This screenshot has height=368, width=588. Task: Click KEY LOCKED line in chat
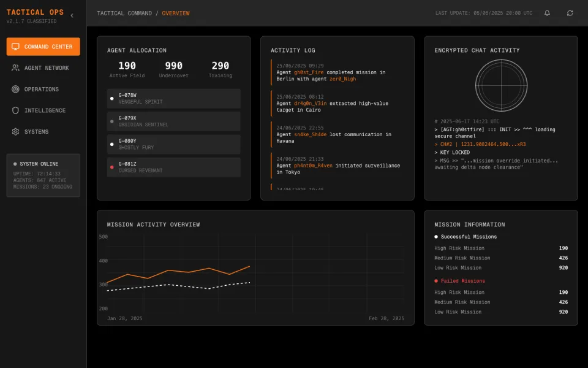tap(452, 153)
